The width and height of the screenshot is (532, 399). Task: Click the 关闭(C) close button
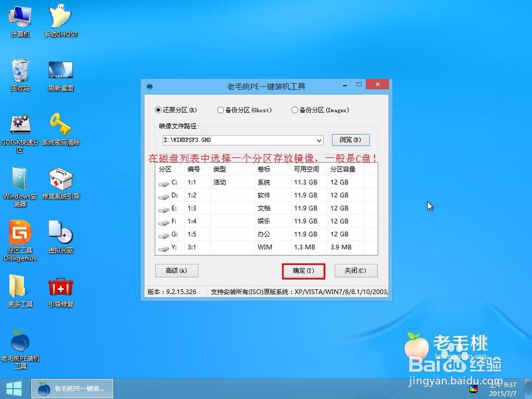pyautogui.click(x=355, y=270)
